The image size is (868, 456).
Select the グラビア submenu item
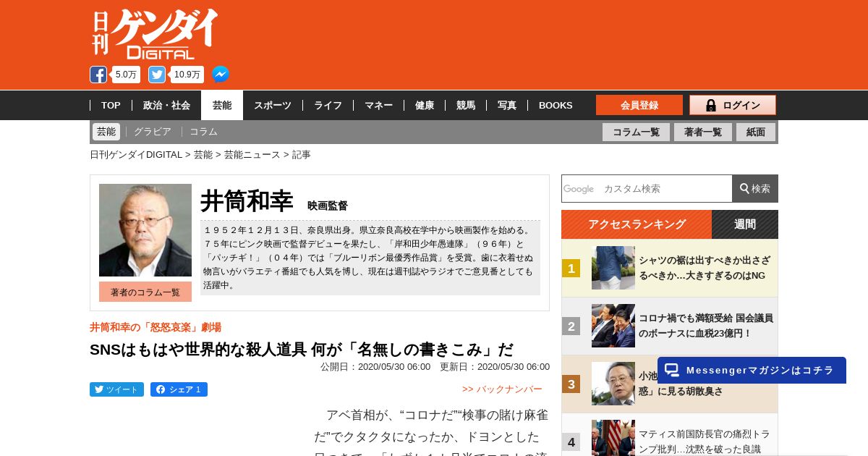click(153, 132)
